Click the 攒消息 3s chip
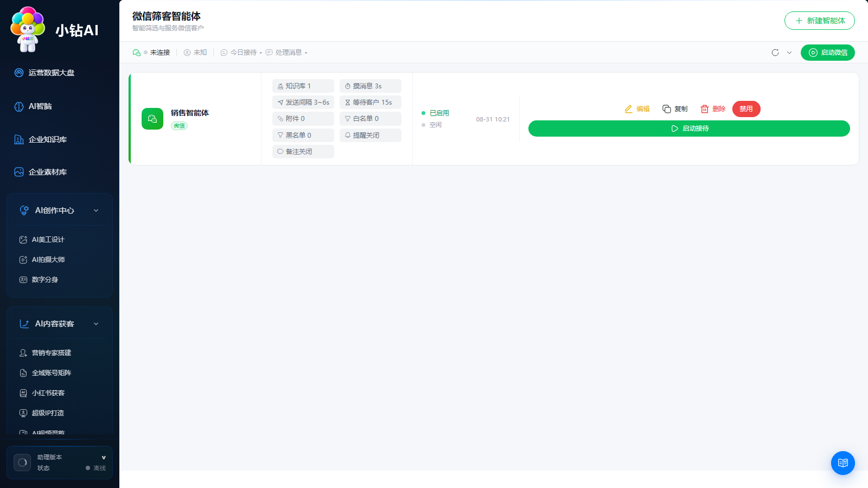Screen dimensions: 868x488 371,86
